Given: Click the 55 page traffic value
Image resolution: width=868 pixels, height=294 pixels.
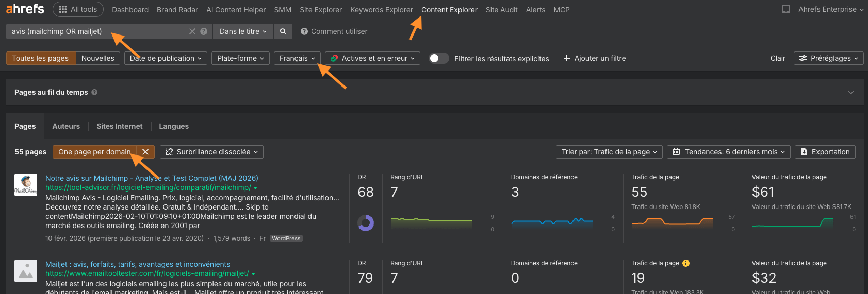Looking at the screenshot, I should [x=639, y=192].
